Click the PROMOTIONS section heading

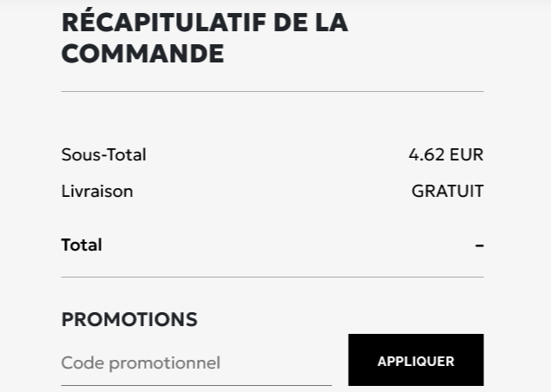tap(129, 319)
